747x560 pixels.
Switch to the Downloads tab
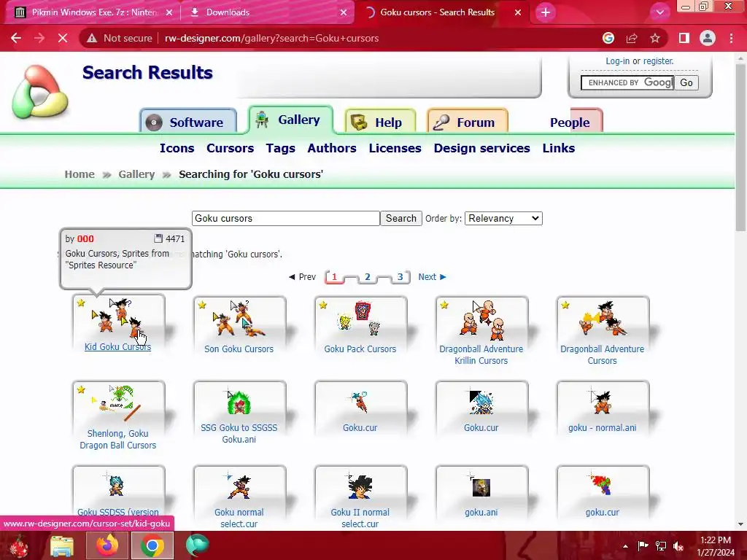click(x=267, y=12)
